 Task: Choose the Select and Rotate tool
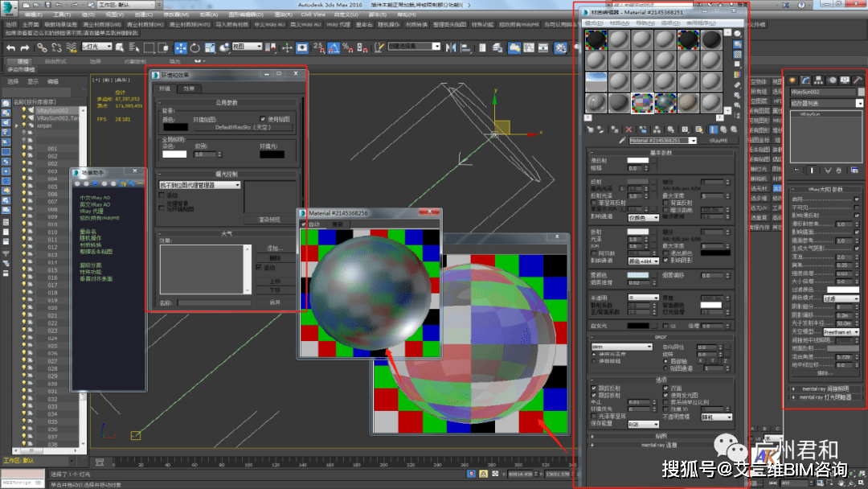click(194, 48)
